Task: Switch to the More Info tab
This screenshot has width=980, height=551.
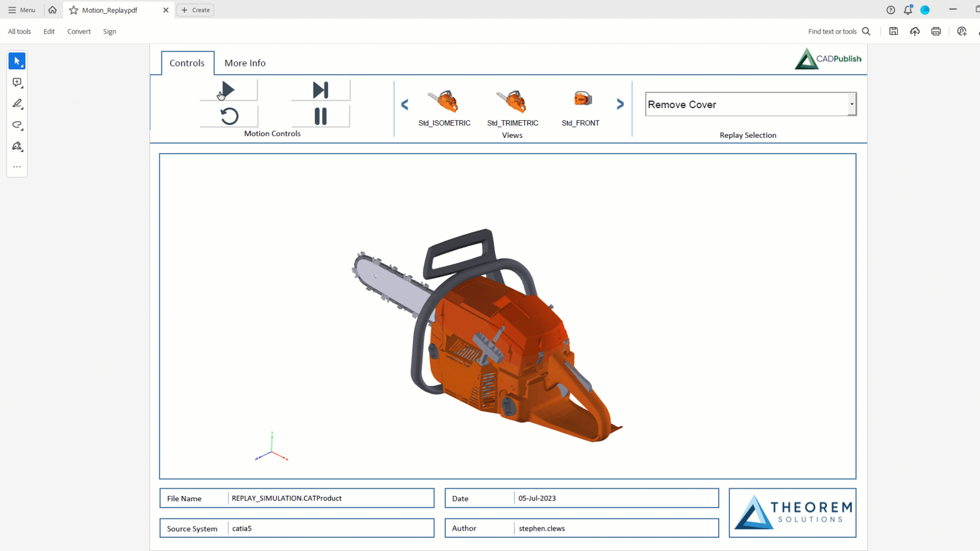Action: (245, 63)
